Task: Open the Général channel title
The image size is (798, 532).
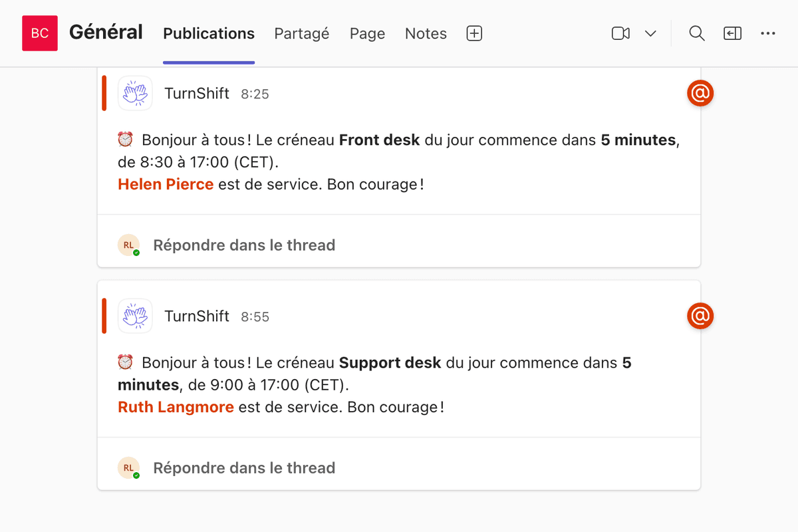Action: (106, 32)
